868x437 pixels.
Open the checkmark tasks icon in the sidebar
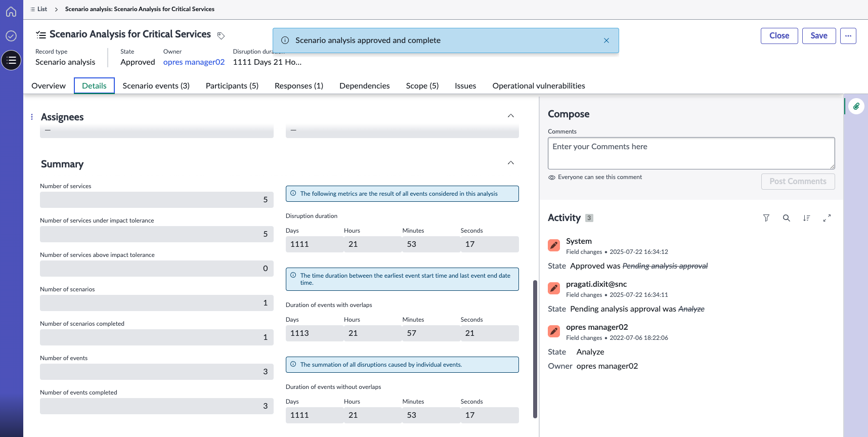(11, 36)
